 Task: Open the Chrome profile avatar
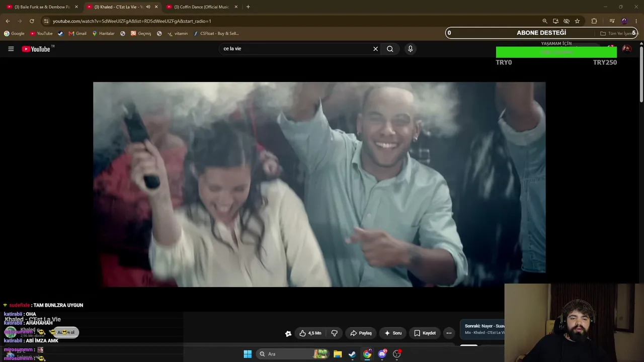[624, 21]
